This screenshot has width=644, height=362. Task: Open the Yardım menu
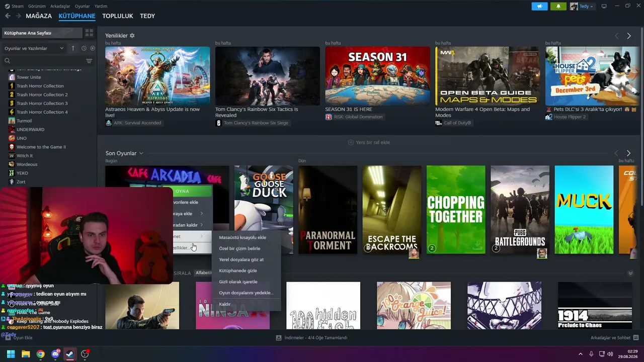click(x=101, y=7)
